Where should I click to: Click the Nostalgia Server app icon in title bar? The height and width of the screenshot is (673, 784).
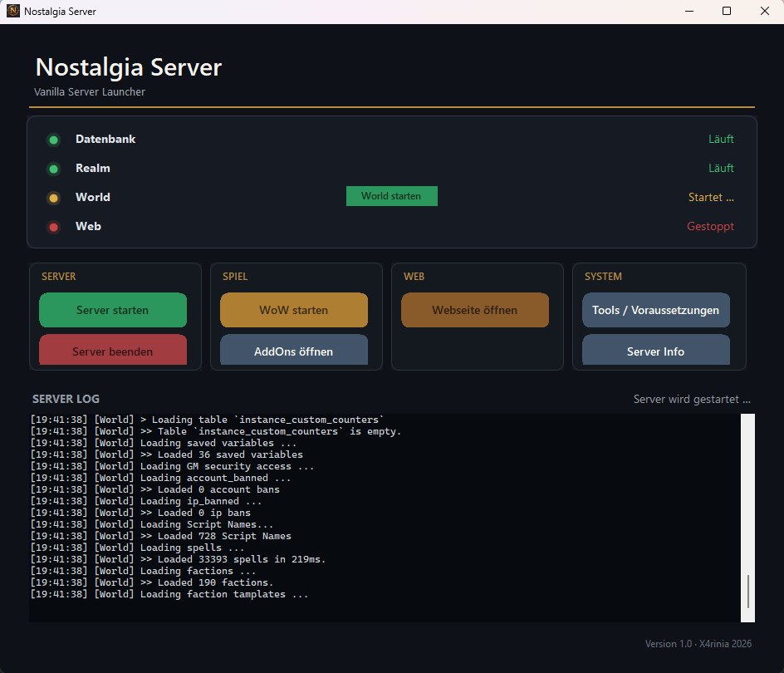[13, 11]
